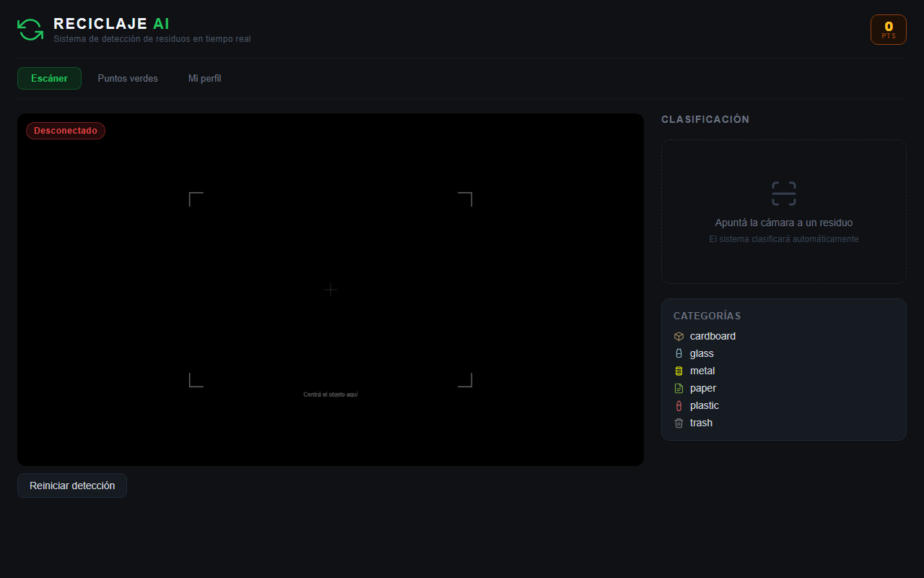924x578 pixels.
Task: Click the scan frame icon in Clasificación
Action: [784, 194]
